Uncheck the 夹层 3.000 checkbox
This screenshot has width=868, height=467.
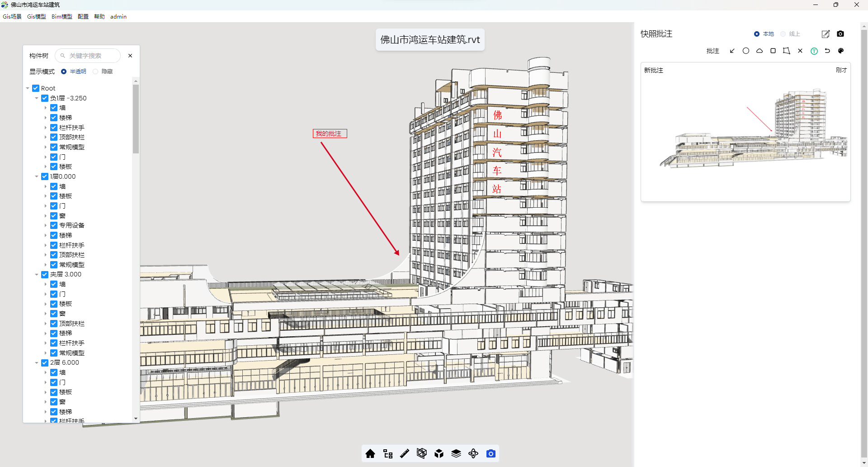point(45,275)
